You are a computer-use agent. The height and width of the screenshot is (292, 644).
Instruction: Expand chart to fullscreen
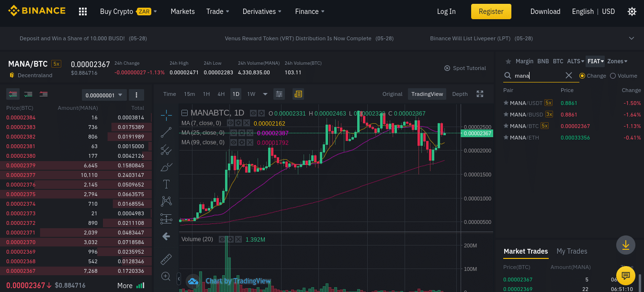pos(480,94)
